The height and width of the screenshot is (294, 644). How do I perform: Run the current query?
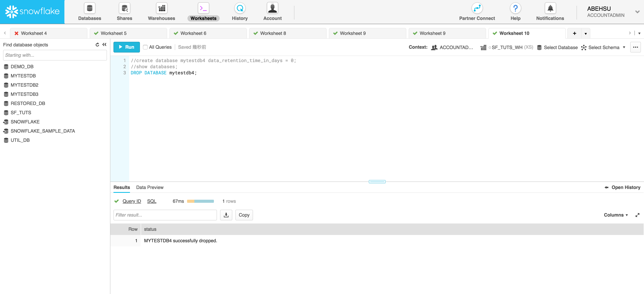[127, 47]
